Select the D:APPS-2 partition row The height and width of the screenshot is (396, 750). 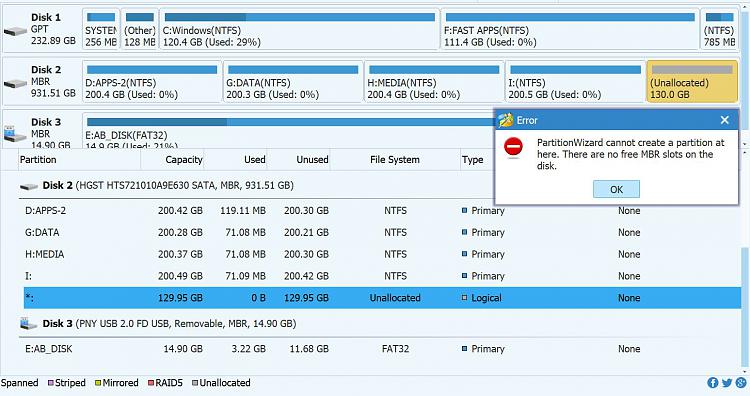point(382,210)
